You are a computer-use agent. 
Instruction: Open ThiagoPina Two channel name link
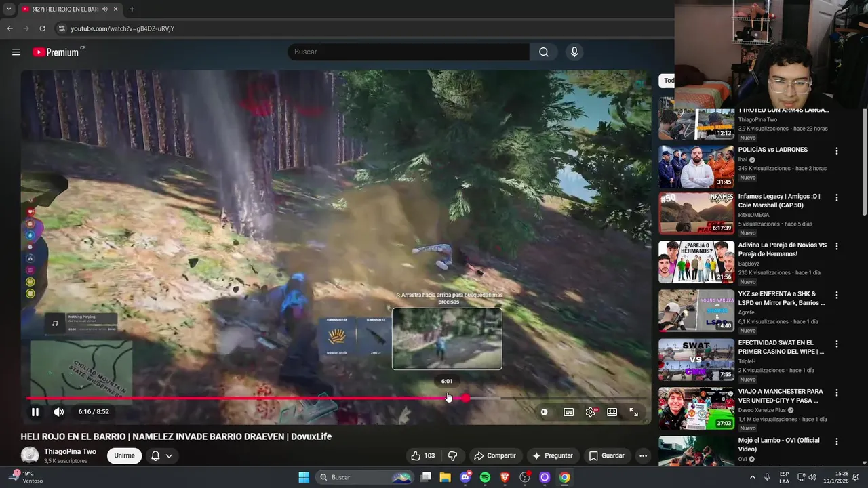pyautogui.click(x=70, y=451)
